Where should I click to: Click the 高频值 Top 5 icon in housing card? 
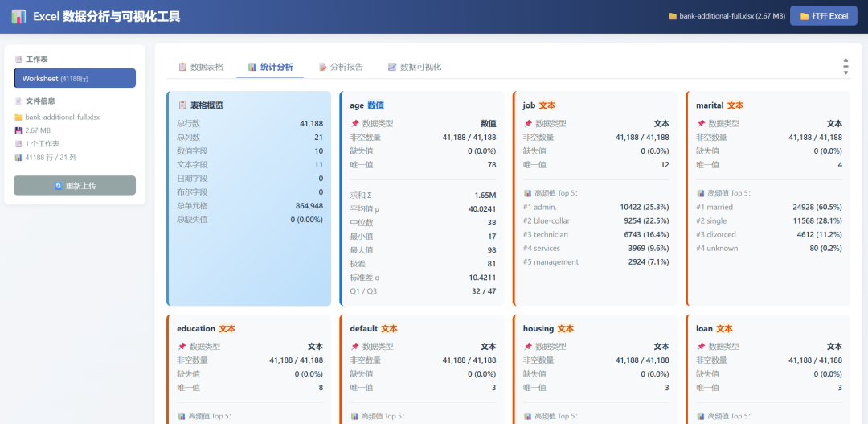tap(527, 416)
